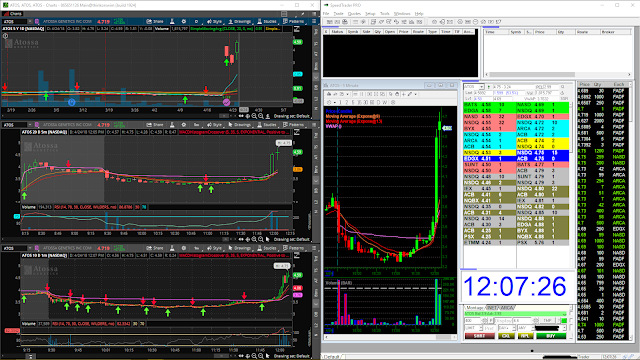The height and width of the screenshot is (360, 640).
Task: Open the Windows menu in SpeedTrader PRO
Action: (402, 13)
